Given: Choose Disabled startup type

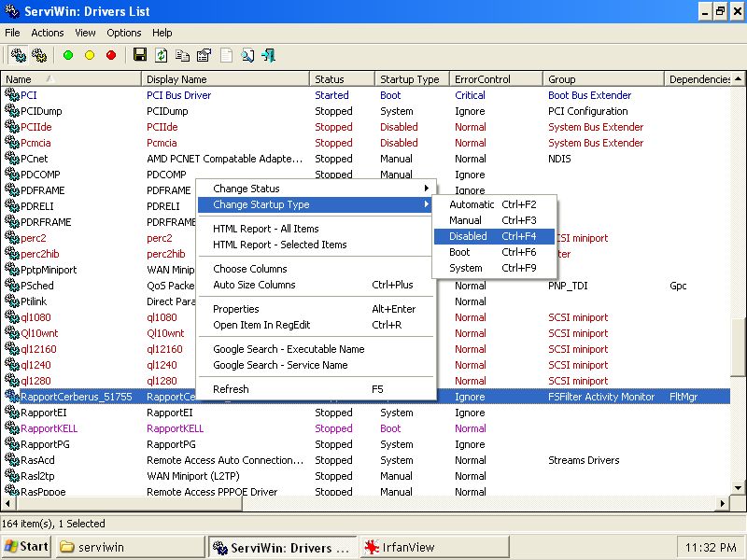Looking at the screenshot, I should pos(494,236).
